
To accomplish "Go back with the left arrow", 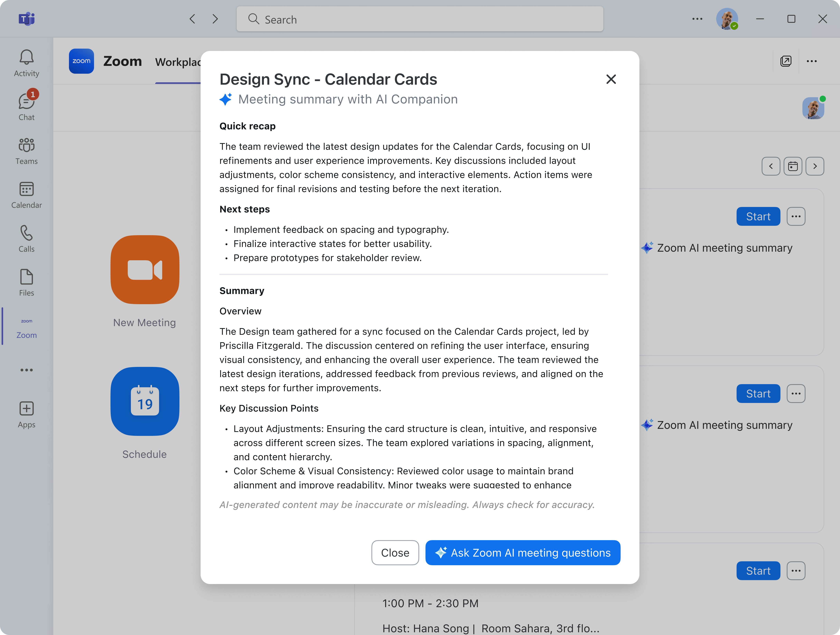I will [x=193, y=19].
